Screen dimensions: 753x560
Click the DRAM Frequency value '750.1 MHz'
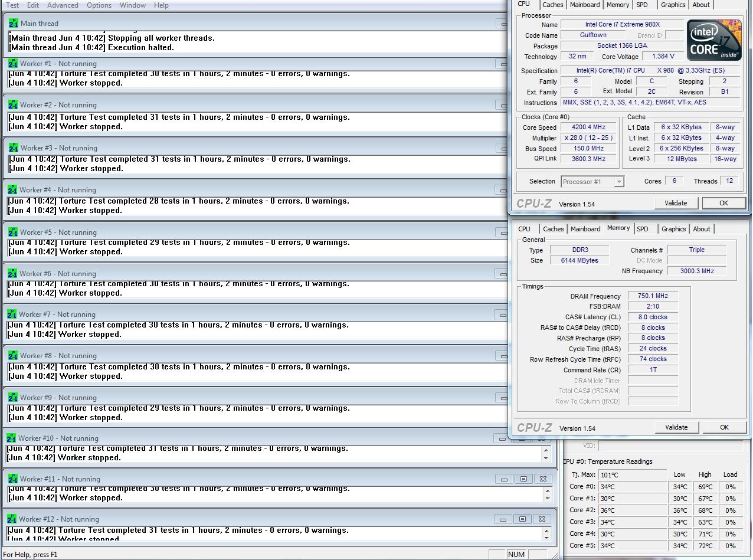[x=653, y=296]
